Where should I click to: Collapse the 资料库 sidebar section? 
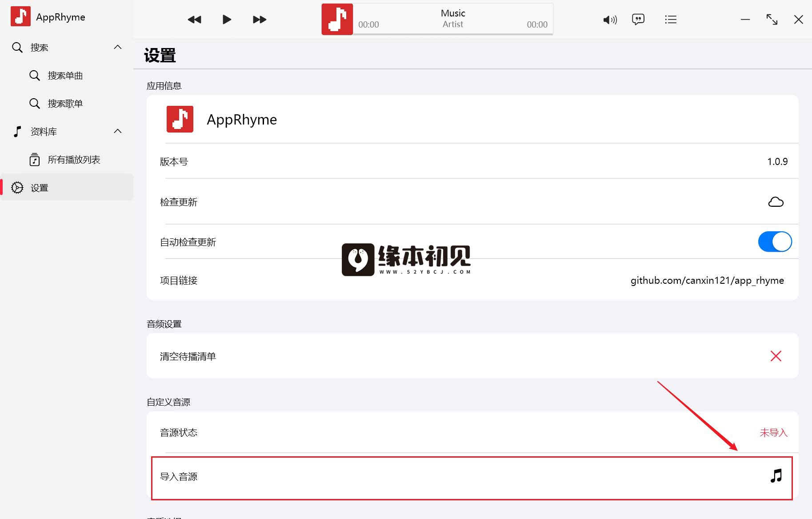click(x=118, y=131)
